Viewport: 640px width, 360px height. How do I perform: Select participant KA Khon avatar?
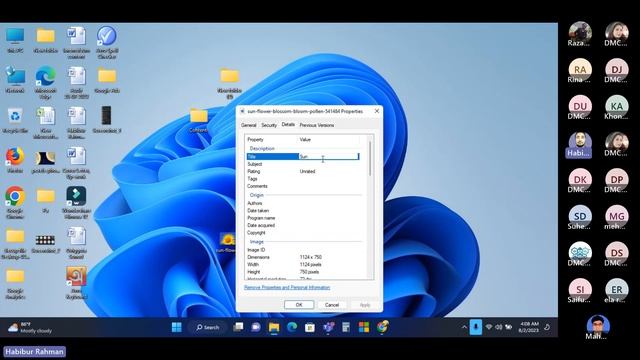click(616, 108)
